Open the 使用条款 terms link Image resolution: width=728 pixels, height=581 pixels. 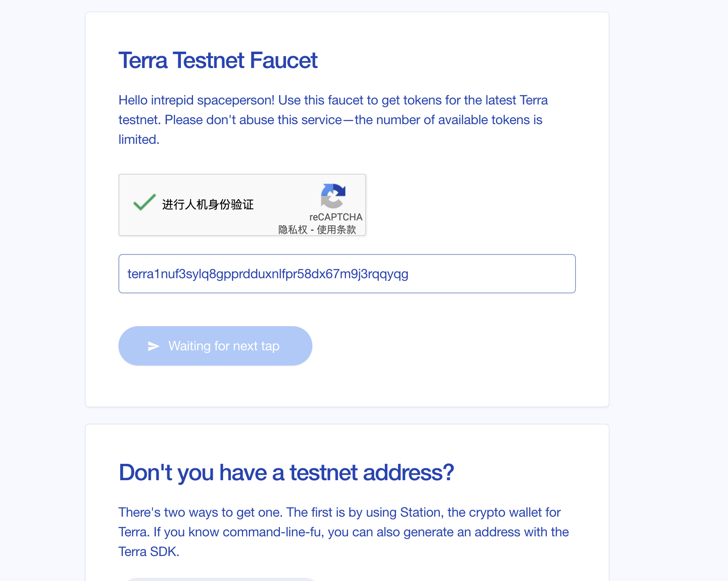(336, 229)
